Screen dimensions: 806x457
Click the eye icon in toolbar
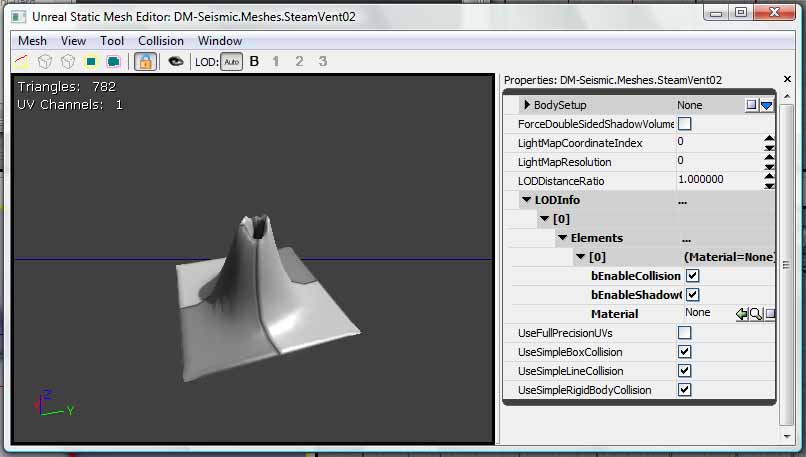coord(175,61)
